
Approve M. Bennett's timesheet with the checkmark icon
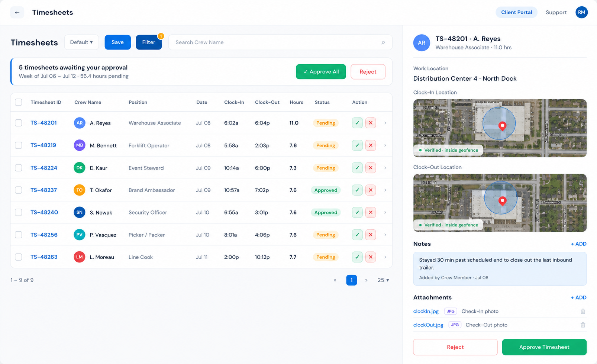(x=357, y=145)
